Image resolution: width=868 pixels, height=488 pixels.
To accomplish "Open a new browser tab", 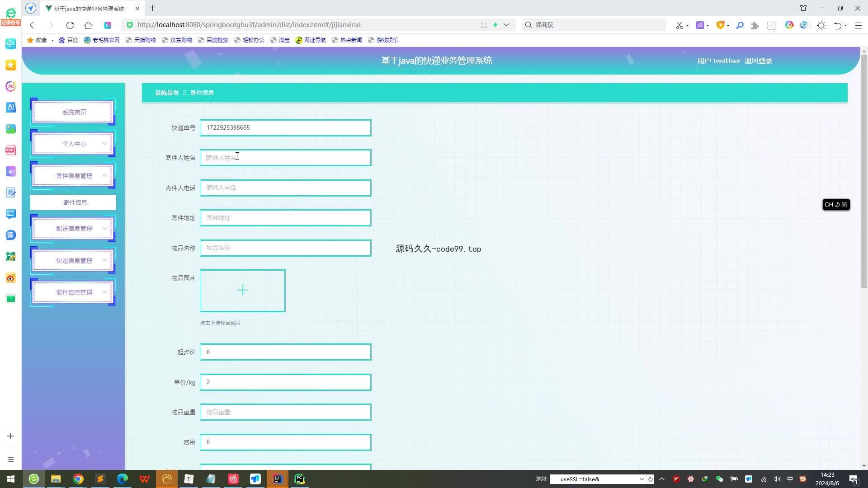I will point(152,8).
